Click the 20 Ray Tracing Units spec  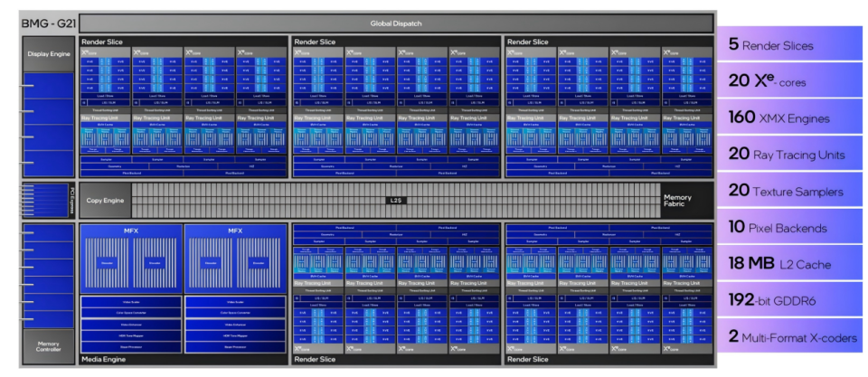(792, 155)
